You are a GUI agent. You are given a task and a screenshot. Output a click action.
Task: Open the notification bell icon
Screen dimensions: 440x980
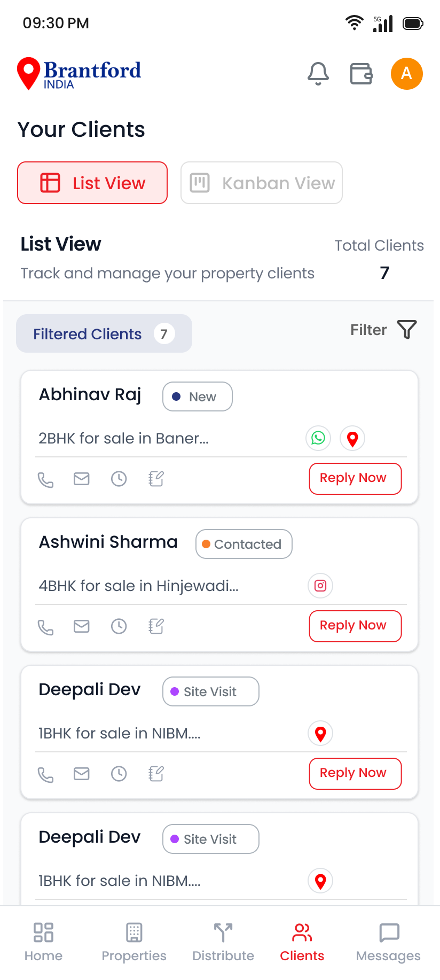click(x=318, y=74)
